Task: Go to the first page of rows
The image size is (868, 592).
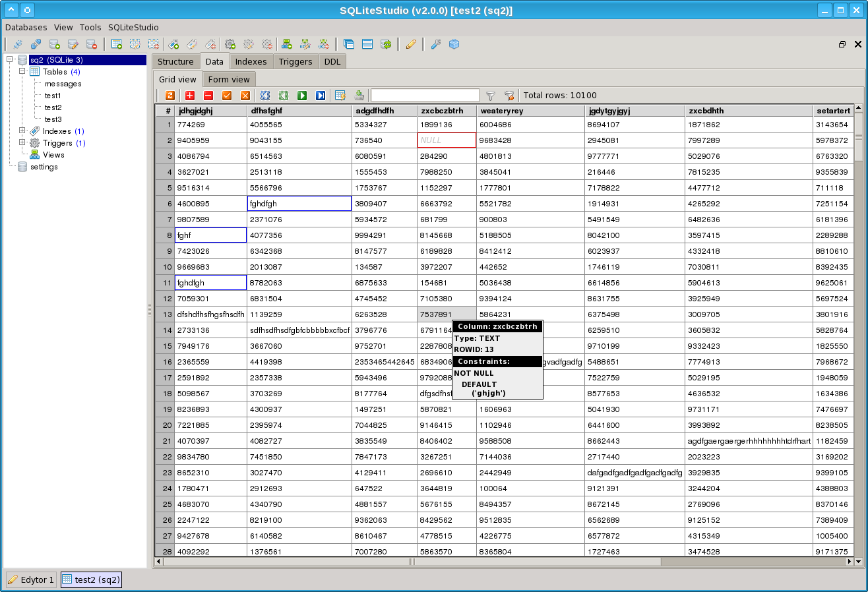Action: coord(265,96)
